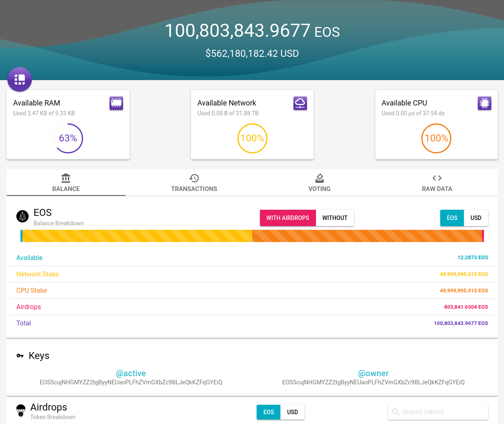504x424 pixels.
Task: Select the WITHOUT airdrops toggle
Action: pos(335,218)
